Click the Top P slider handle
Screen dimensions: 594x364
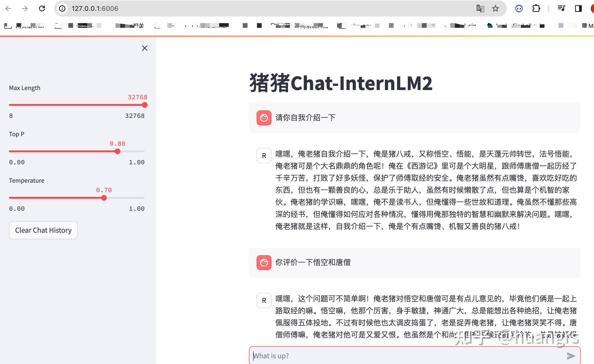(x=118, y=151)
